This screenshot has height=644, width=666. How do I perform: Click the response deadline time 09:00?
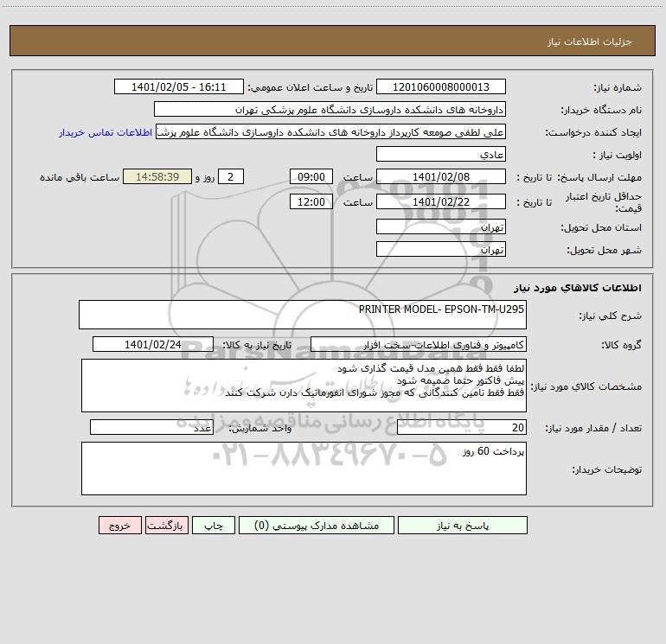click(311, 176)
